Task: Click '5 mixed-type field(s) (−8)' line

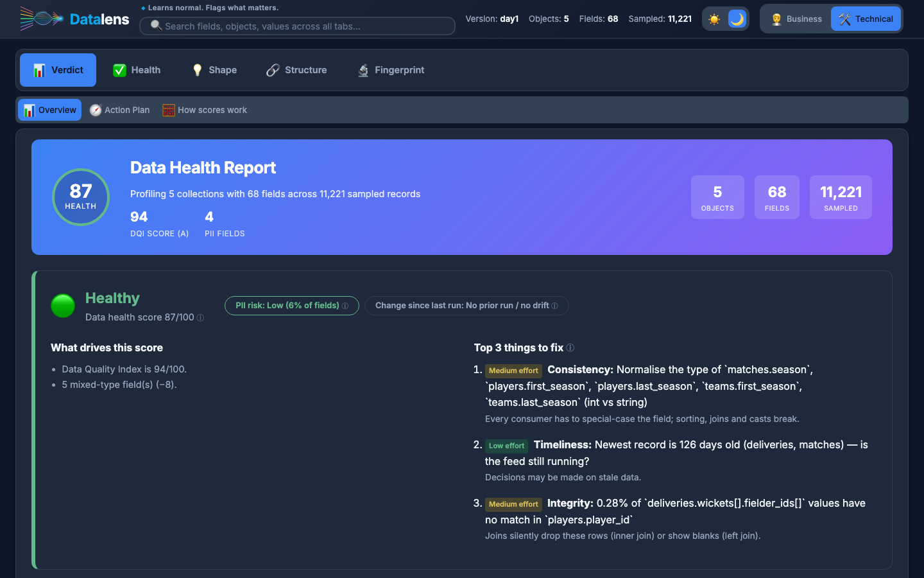Action: (119, 385)
